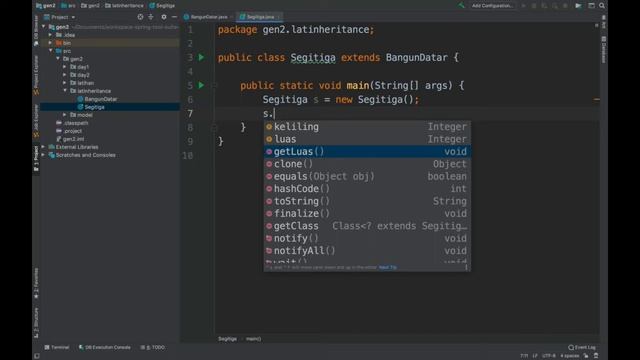Select finalize() completion suggestion
Screen dimensions: 640x360
pyautogui.click(x=367, y=213)
